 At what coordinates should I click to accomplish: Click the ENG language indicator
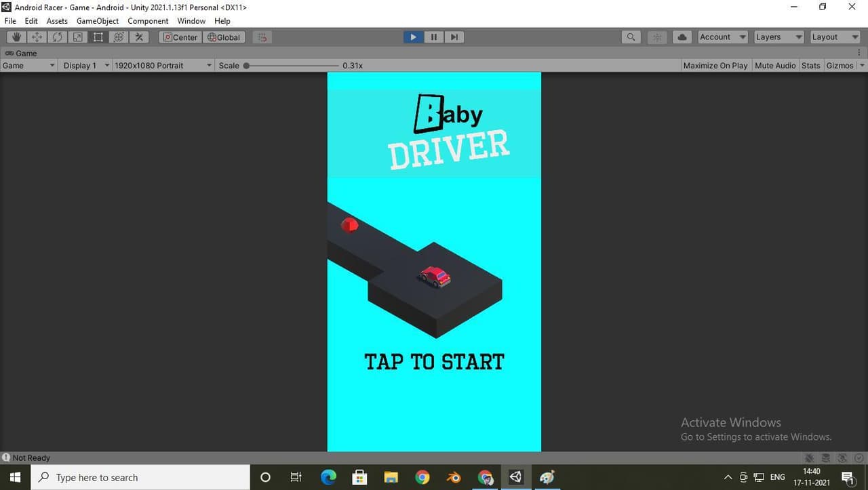click(778, 477)
